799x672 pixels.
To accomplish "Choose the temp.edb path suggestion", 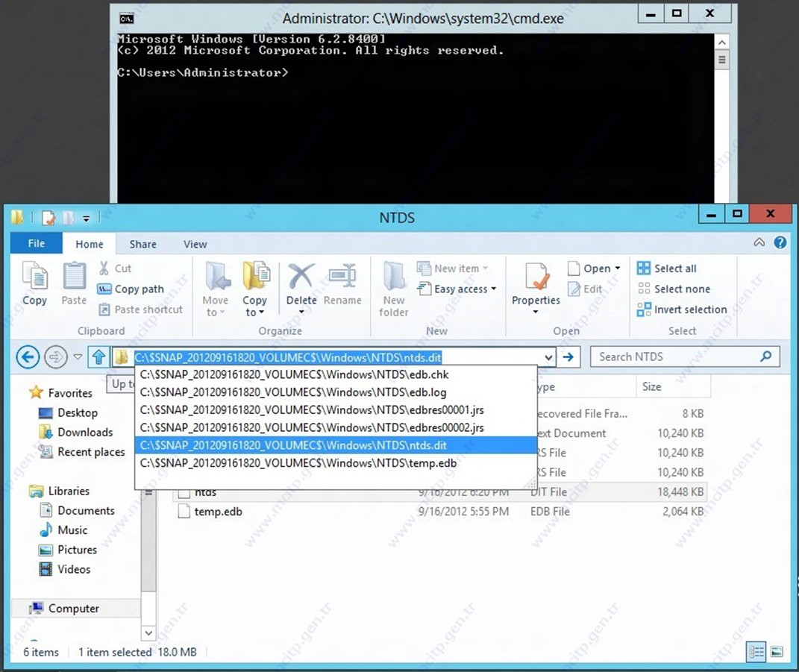I will tap(336, 463).
